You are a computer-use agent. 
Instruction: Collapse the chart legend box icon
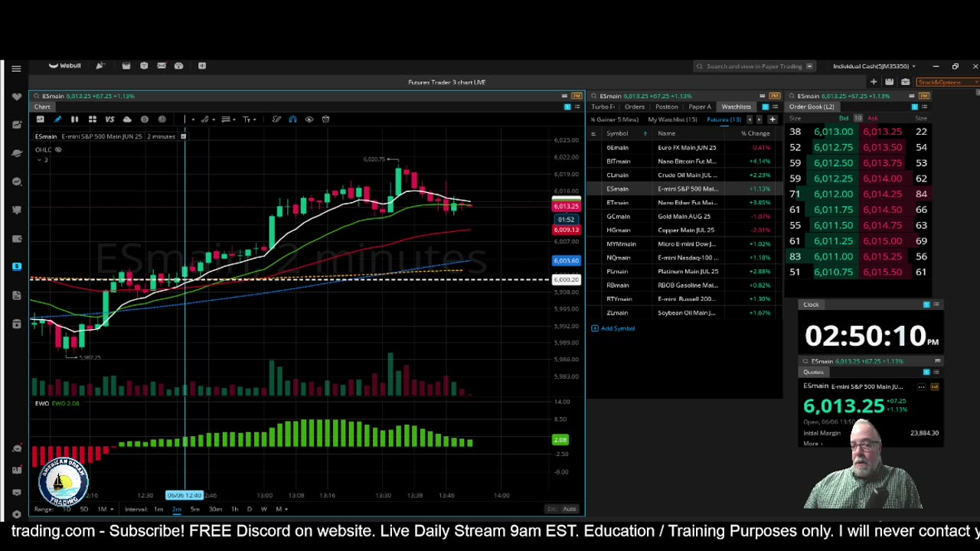click(x=183, y=136)
